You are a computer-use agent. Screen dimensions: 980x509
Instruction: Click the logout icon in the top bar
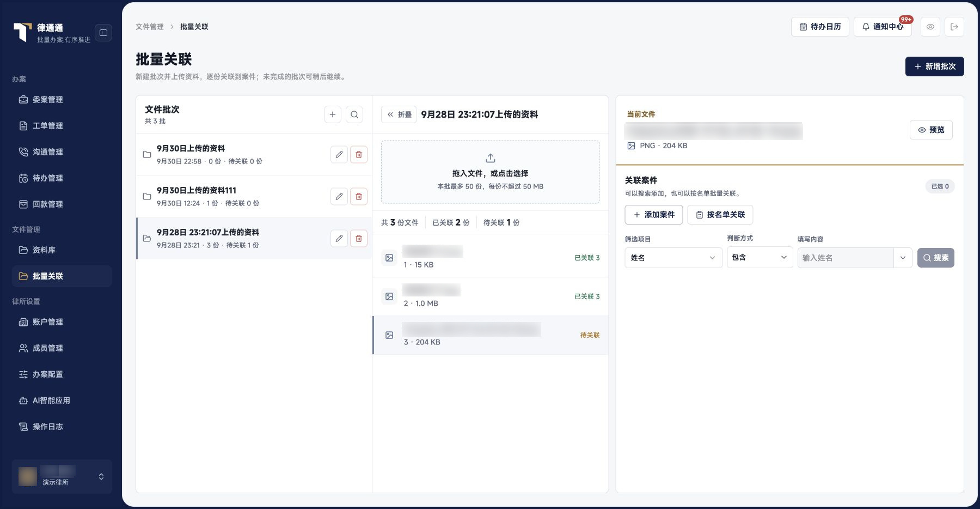point(954,27)
